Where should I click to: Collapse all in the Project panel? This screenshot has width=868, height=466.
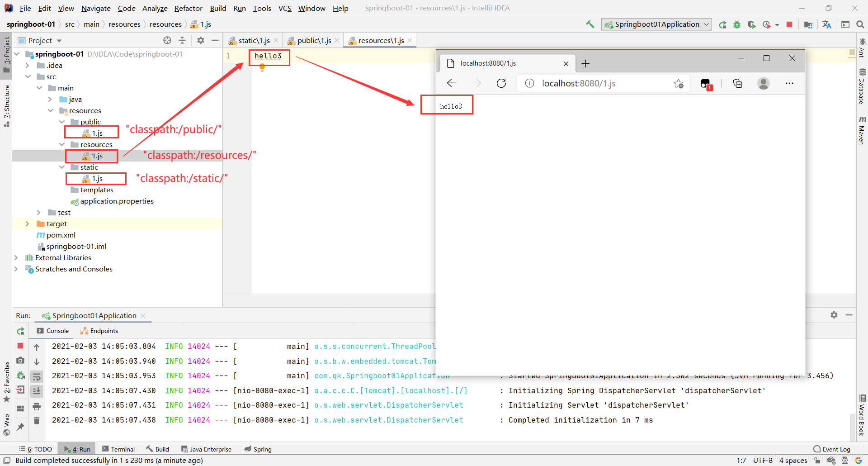click(x=182, y=40)
